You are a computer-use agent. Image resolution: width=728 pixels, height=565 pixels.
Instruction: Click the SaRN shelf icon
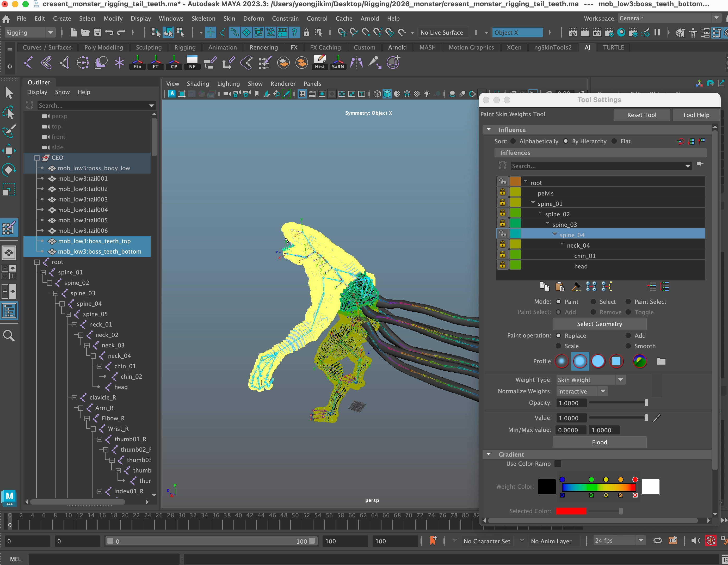tap(338, 62)
